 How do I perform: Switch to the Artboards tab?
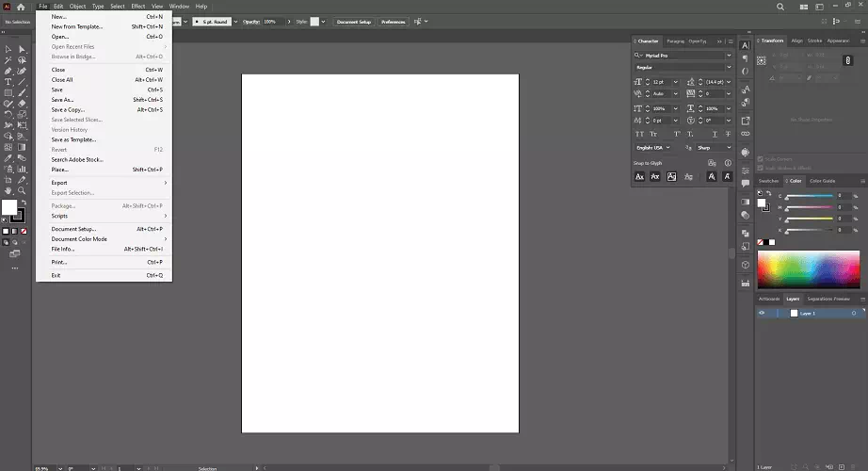(x=769, y=299)
